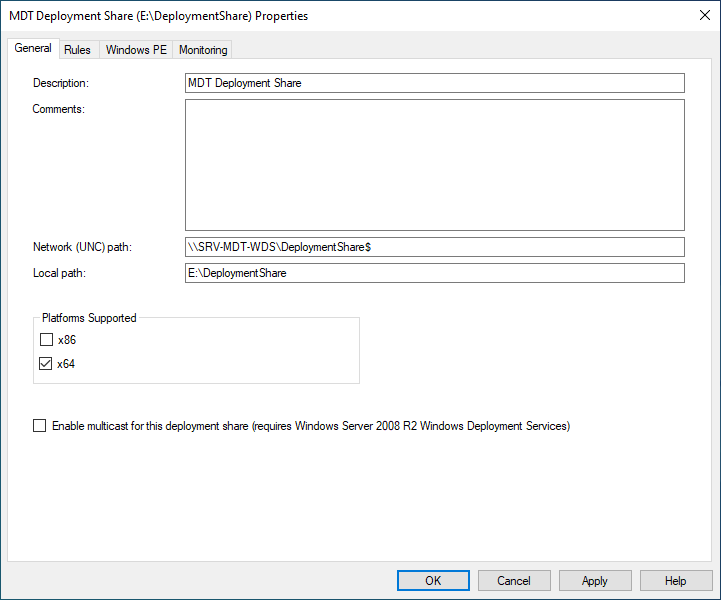Select the Network (UNC) path field
721x600 pixels.
pos(435,247)
